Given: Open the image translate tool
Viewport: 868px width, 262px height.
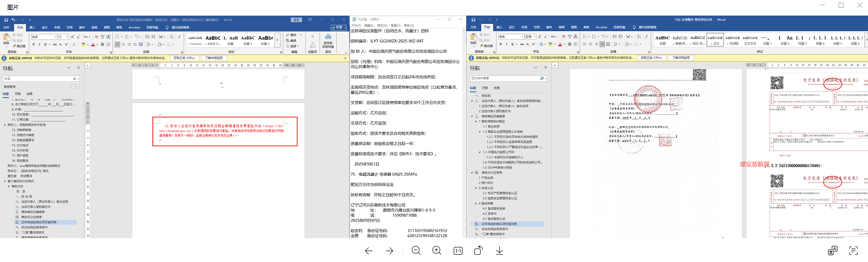Looking at the screenshot, I should pos(833,251).
